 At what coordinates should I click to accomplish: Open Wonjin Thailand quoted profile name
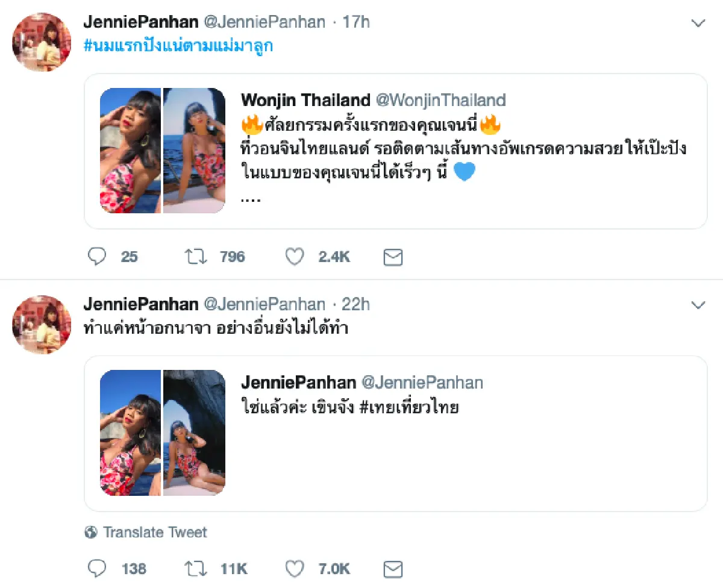tap(305, 99)
